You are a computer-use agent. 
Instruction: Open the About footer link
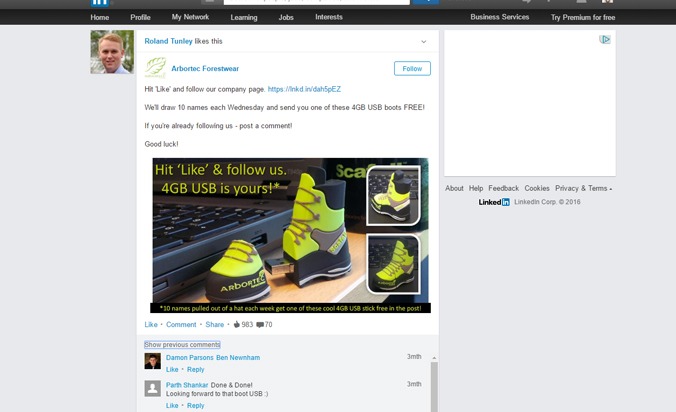[454, 188]
